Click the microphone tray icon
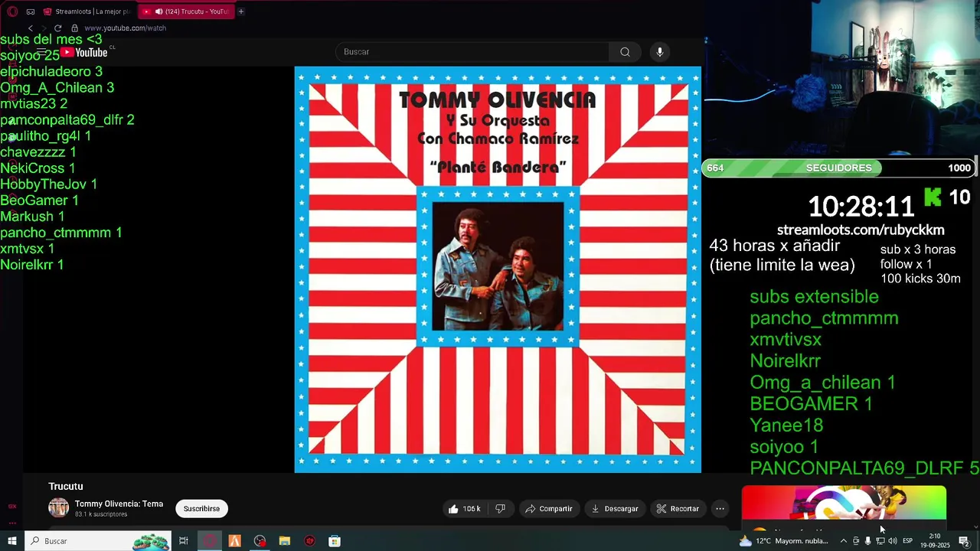Image resolution: width=980 pixels, height=551 pixels. pos(867,541)
